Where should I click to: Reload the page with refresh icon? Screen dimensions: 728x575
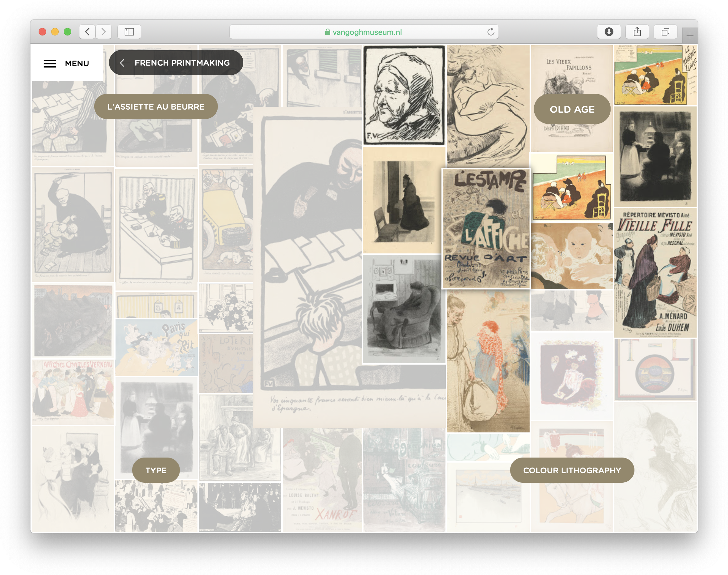click(x=490, y=32)
